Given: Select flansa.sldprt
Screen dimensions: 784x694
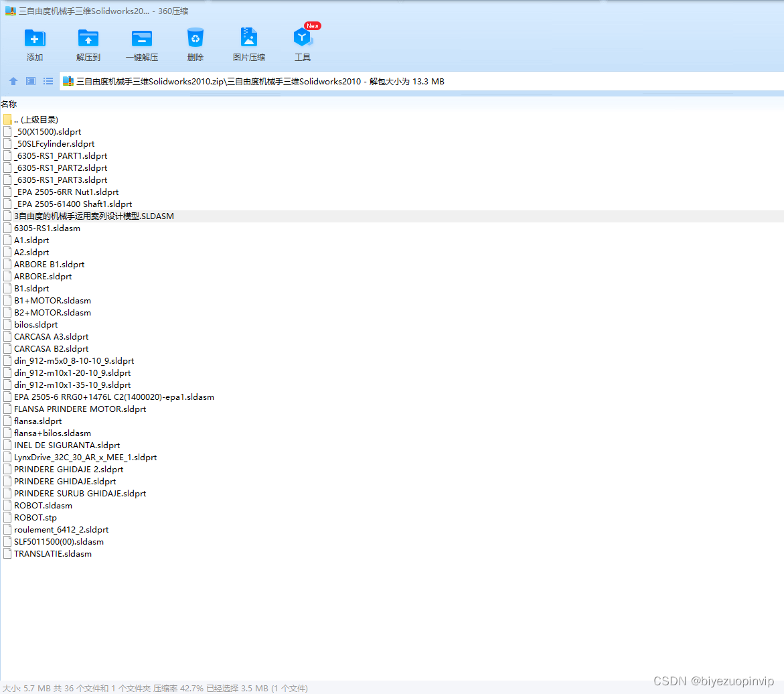Looking at the screenshot, I should (x=38, y=421).
